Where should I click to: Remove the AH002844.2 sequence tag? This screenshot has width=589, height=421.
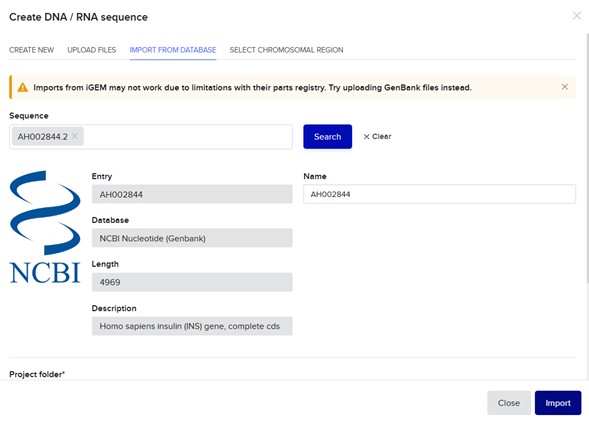pyautogui.click(x=75, y=136)
